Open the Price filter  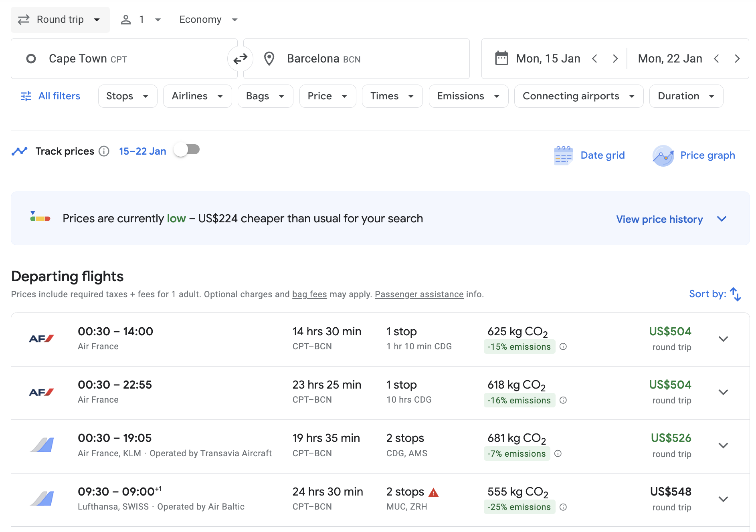coord(327,96)
